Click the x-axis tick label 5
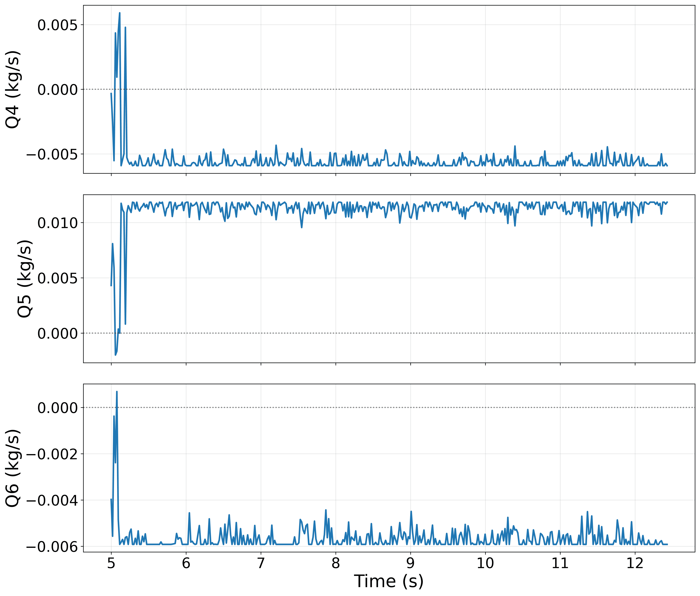700x596 pixels. tap(111, 563)
